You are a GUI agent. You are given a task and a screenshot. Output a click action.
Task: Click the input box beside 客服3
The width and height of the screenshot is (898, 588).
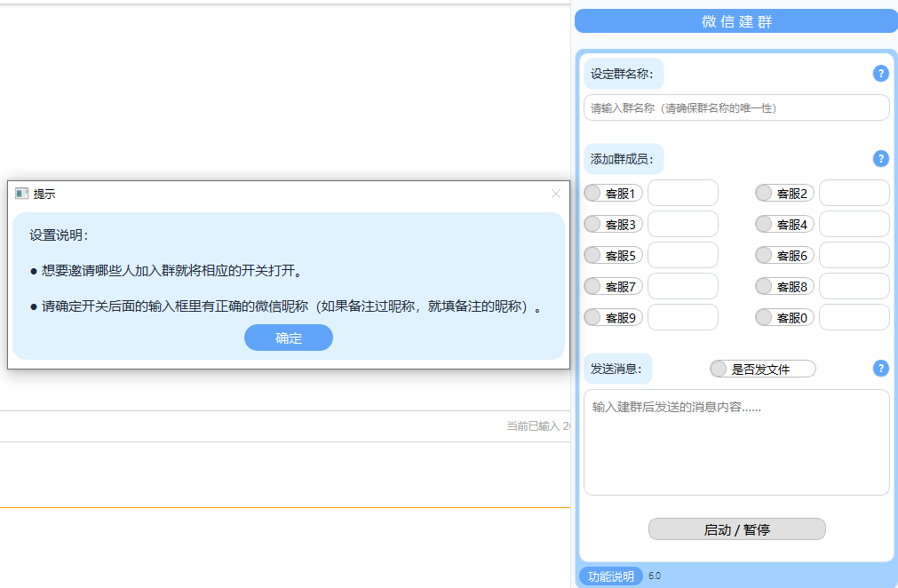[683, 224]
